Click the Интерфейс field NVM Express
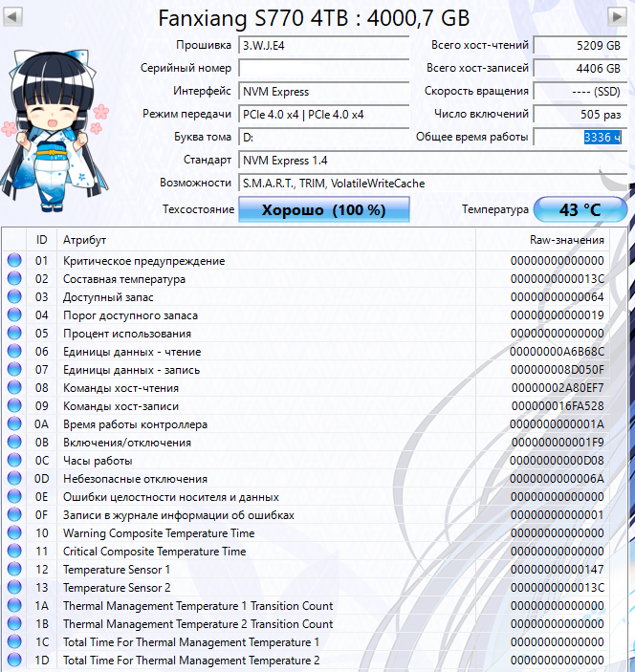Screen dimensions: 635x672 click(324, 91)
